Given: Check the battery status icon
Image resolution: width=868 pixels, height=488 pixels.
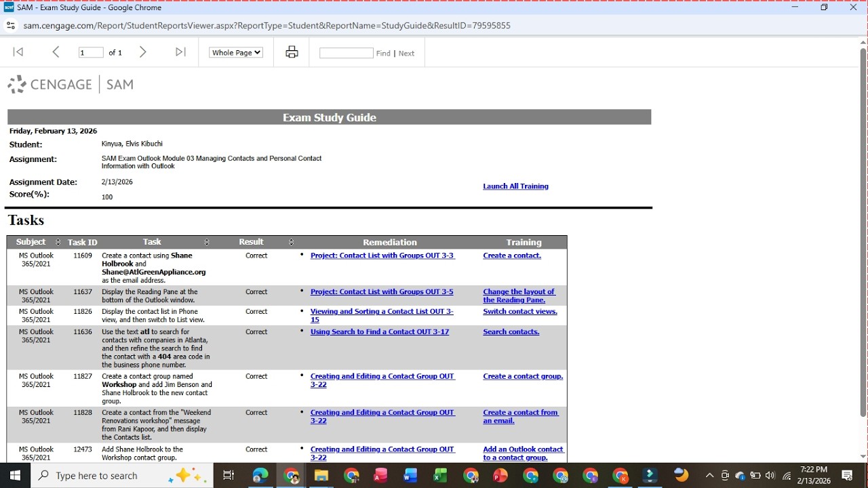Looking at the screenshot, I should click(755, 476).
